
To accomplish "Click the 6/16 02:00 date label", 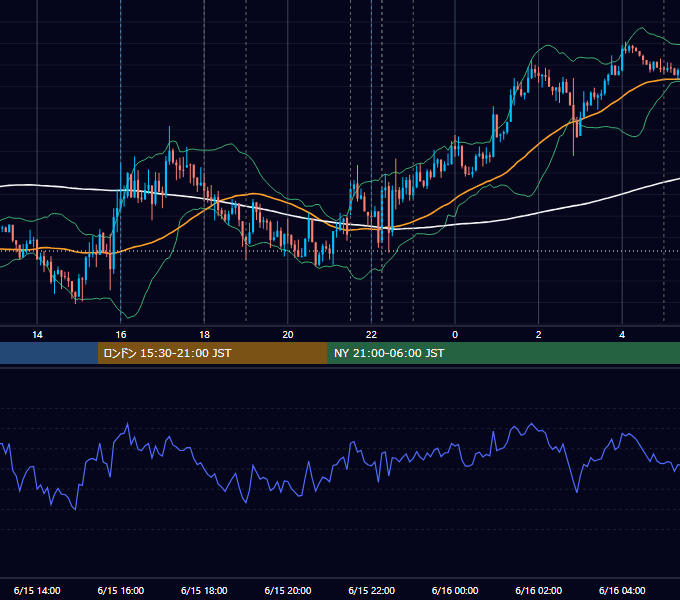I will click(539, 590).
